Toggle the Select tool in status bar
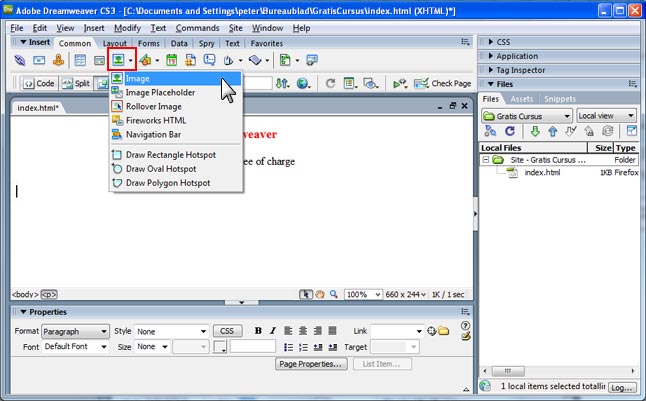Screen dimensions: 646x401 tap(306, 294)
